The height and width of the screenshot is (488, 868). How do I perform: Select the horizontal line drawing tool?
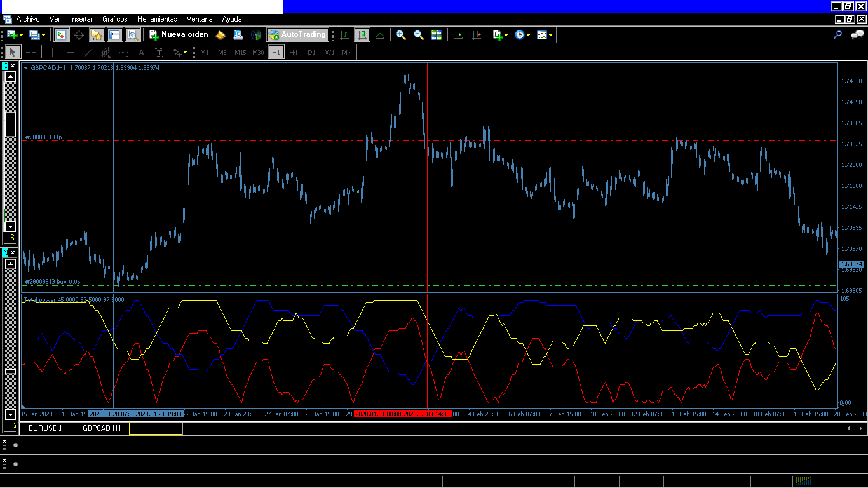tap(71, 52)
